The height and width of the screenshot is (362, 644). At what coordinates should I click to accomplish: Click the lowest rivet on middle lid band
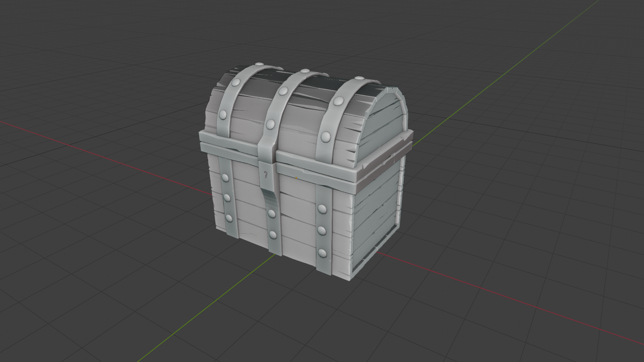pyautogui.click(x=270, y=125)
